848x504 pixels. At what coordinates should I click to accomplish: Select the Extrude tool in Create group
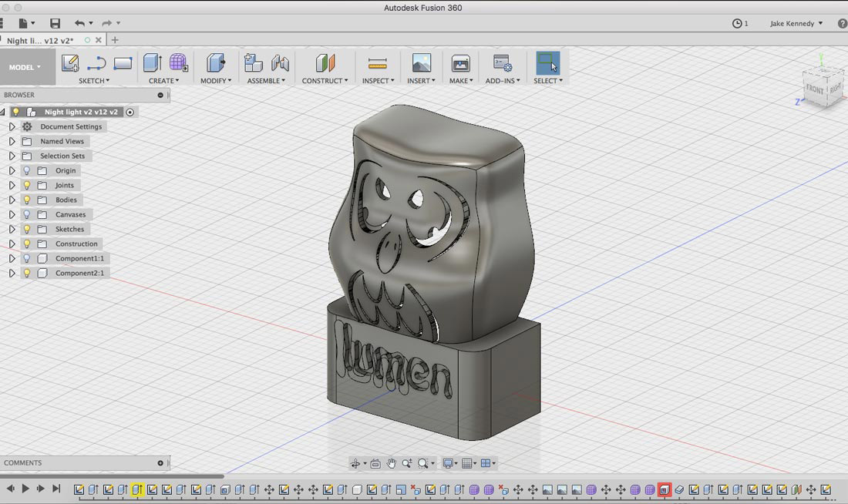[152, 63]
